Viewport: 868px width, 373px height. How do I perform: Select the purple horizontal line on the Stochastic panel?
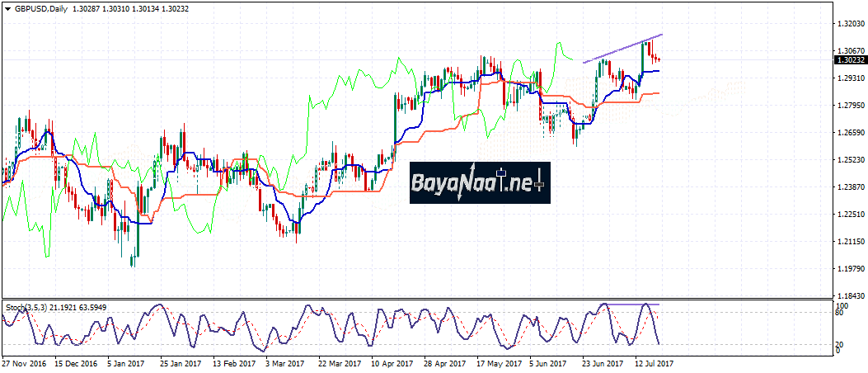click(628, 305)
